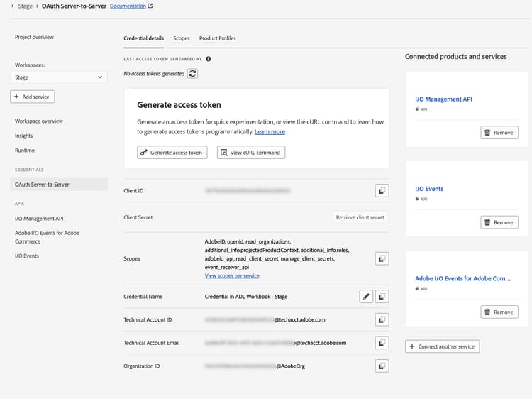Open View cURL command
Screen dimensions: 532x399
[250, 153]
